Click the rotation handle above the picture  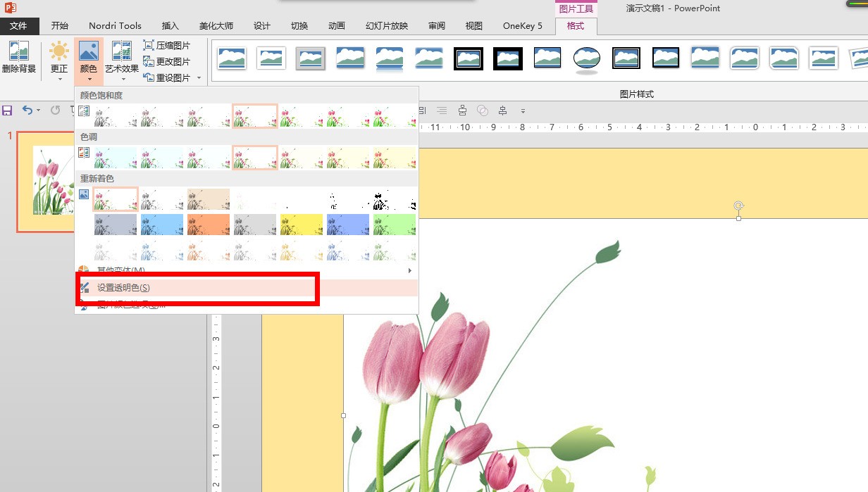click(x=738, y=206)
